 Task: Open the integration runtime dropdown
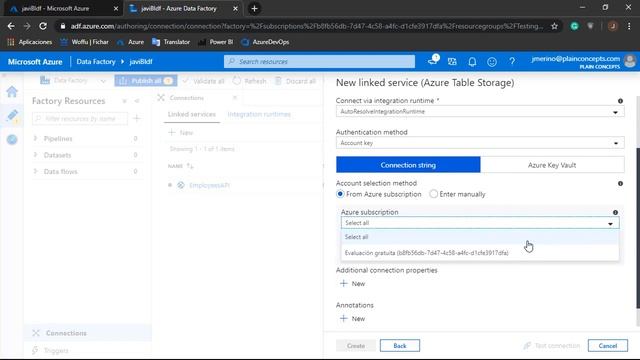[x=480, y=111]
